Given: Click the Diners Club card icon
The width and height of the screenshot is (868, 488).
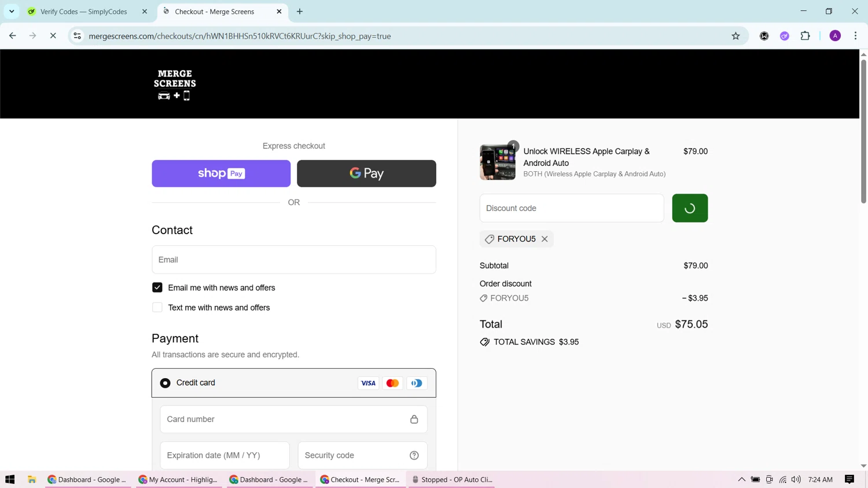Looking at the screenshot, I should point(417,383).
